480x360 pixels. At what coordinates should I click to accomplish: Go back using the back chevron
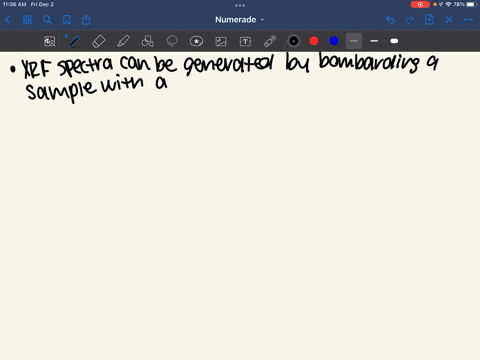point(8,20)
